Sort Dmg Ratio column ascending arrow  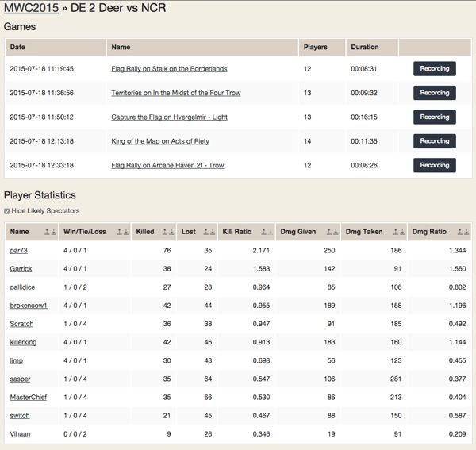(x=460, y=232)
